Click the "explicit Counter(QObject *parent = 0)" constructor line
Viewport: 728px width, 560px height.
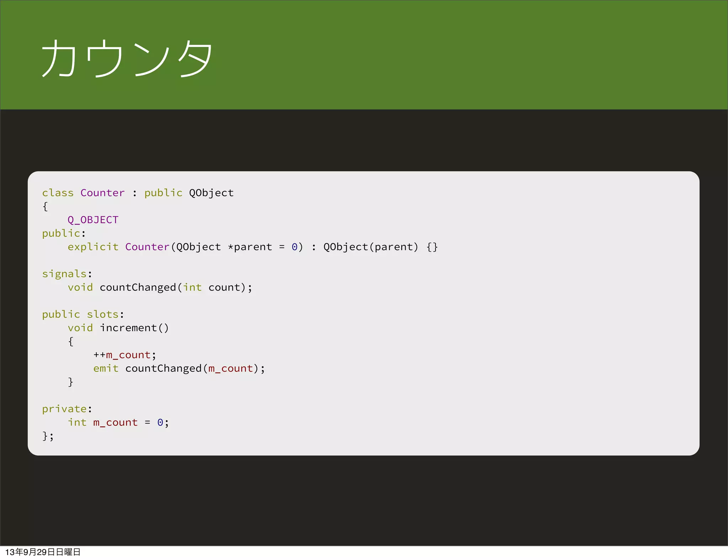[253, 247]
